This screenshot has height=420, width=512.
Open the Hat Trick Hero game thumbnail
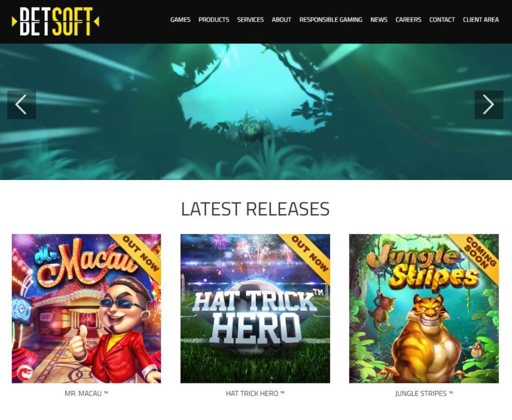click(x=255, y=308)
